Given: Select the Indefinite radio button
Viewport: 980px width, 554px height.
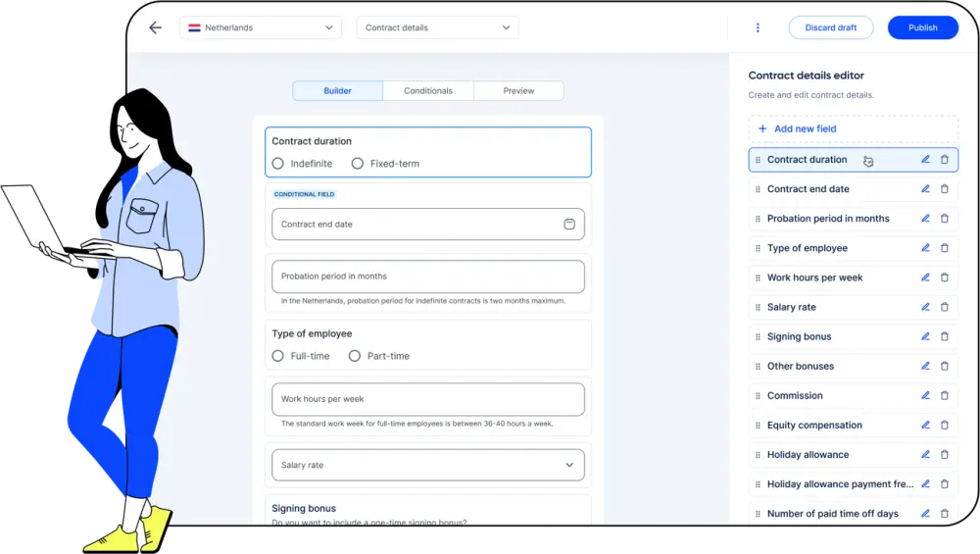Looking at the screenshot, I should click(x=278, y=164).
